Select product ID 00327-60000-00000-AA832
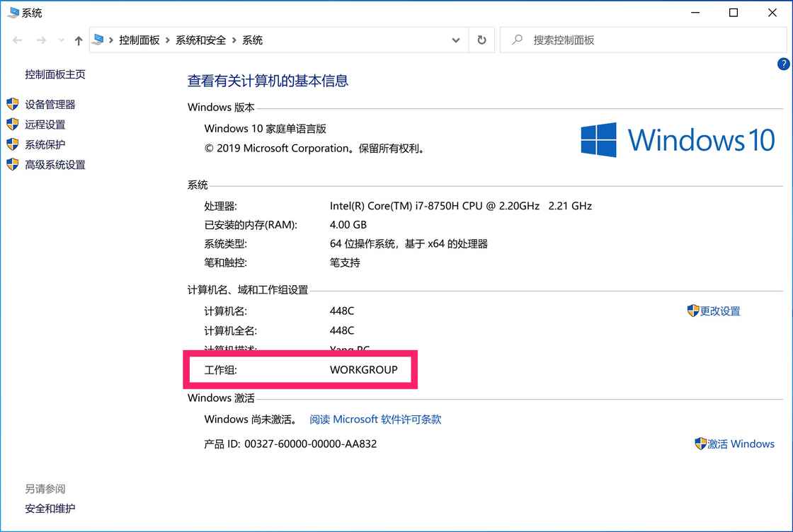Screen dimensions: 793x532 (x=311, y=444)
